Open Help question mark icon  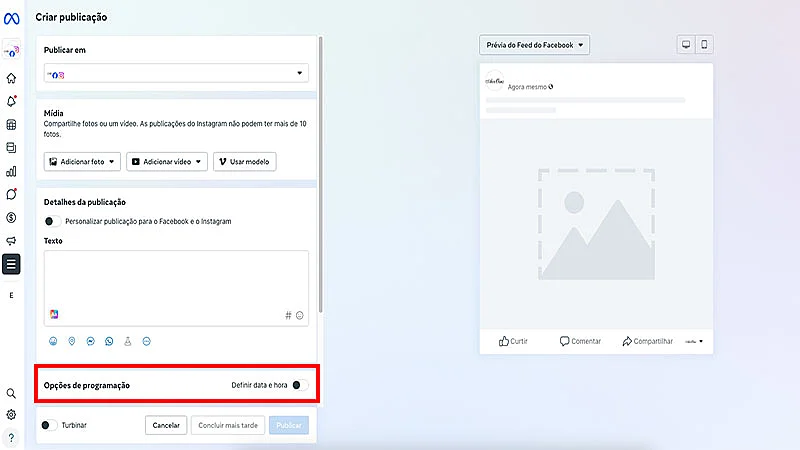11,438
